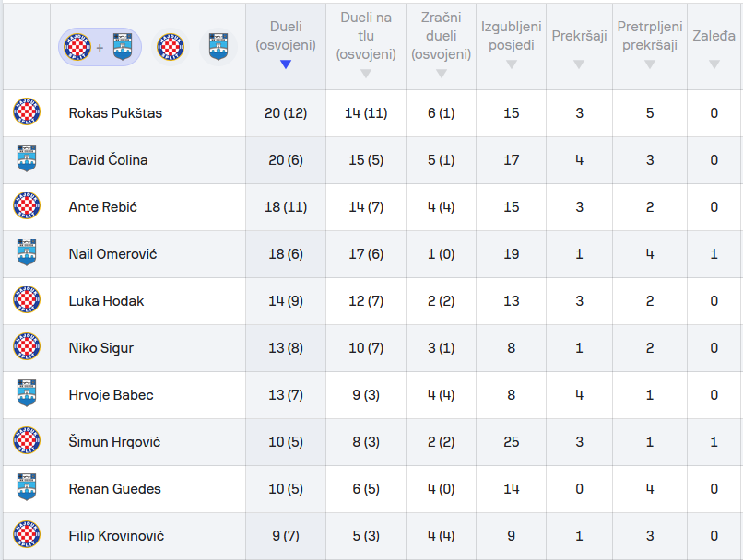Sort by the Zaleđa column arrow
743x560 pixels.
714,64
